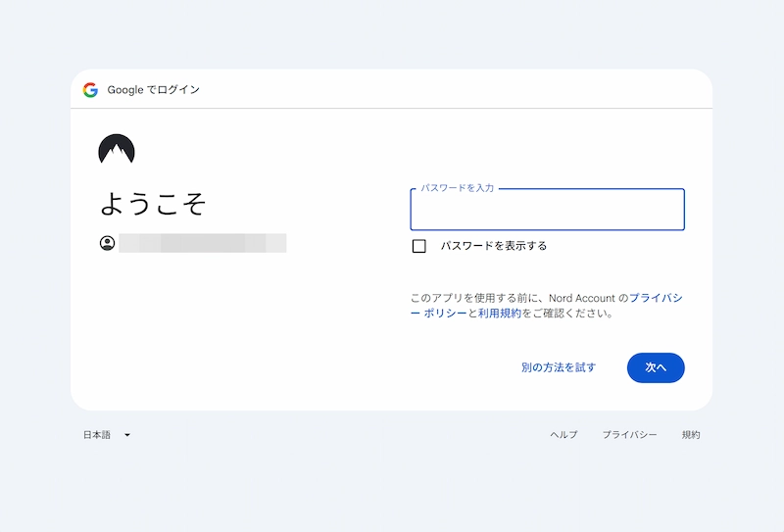
Task: Click the Google logo icon
Action: [90, 90]
